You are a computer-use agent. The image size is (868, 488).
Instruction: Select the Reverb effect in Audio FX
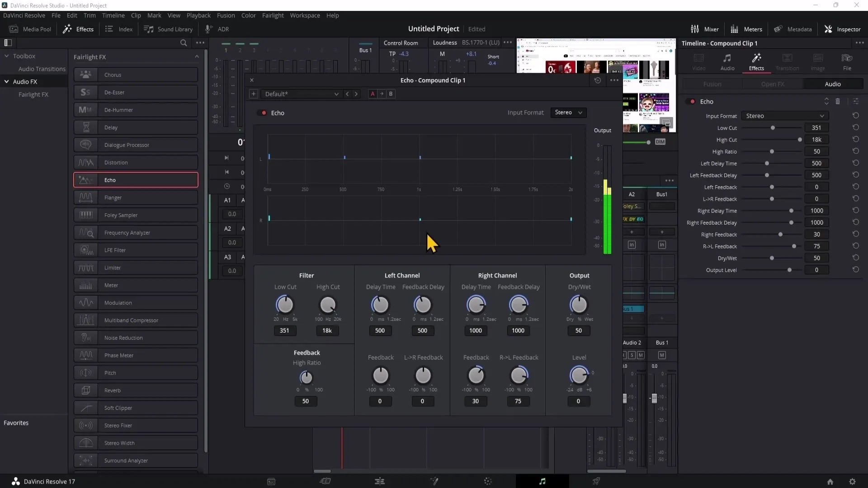tap(113, 390)
